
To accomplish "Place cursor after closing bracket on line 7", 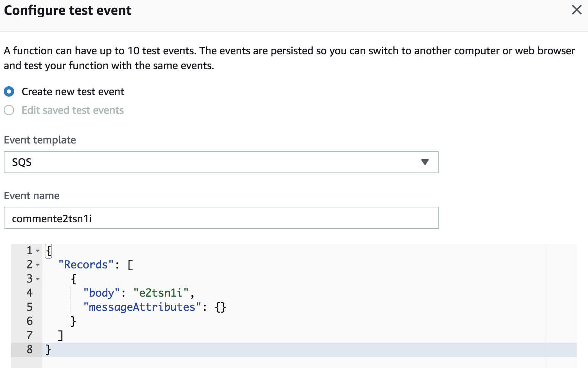I will (64, 335).
